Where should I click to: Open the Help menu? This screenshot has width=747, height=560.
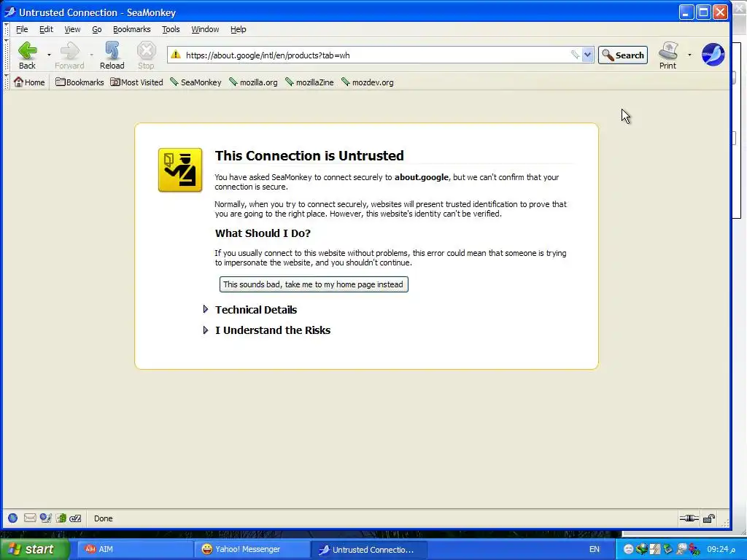coord(239,29)
